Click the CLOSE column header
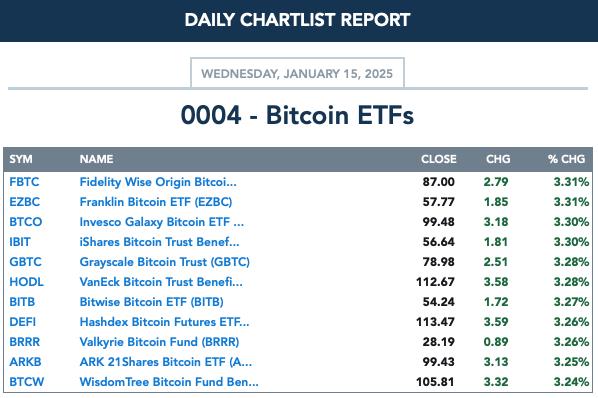598x398 pixels. click(x=439, y=159)
